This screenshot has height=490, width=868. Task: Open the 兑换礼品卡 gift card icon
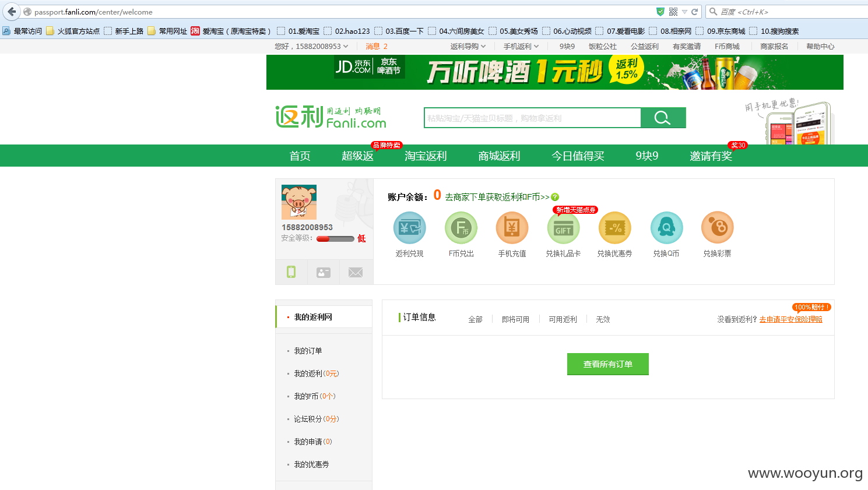pyautogui.click(x=563, y=227)
